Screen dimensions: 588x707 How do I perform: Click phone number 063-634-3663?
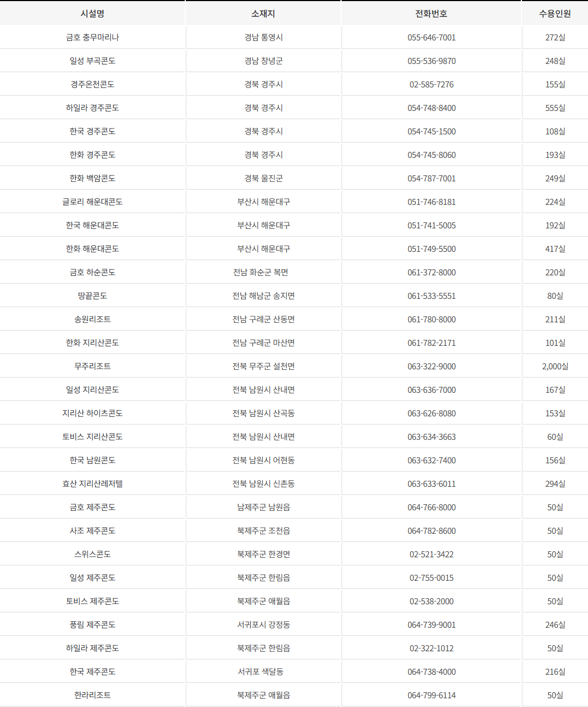point(431,437)
